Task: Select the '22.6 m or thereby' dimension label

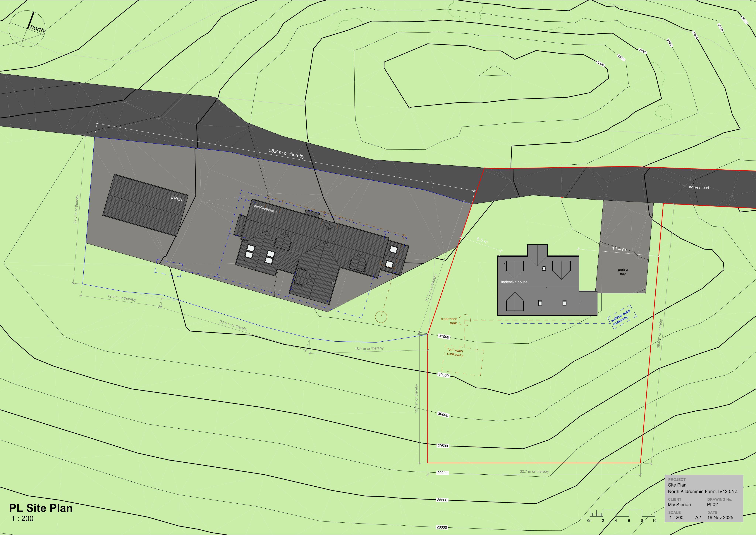Action: coord(76,209)
